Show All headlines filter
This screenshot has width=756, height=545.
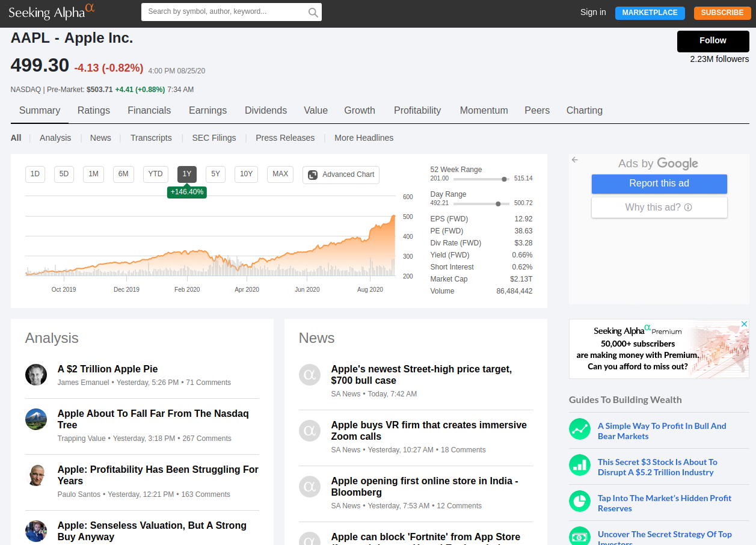click(x=16, y=138)
